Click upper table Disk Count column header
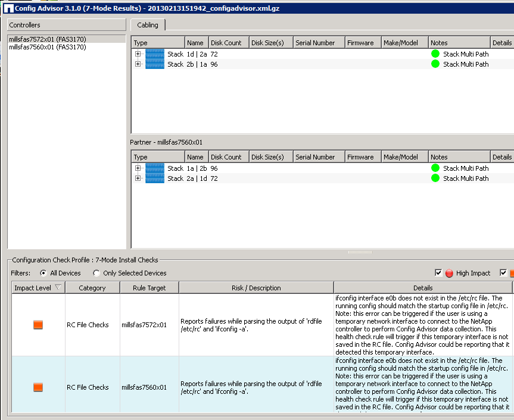The image size is (514, 420). click(x=229, y=43)
